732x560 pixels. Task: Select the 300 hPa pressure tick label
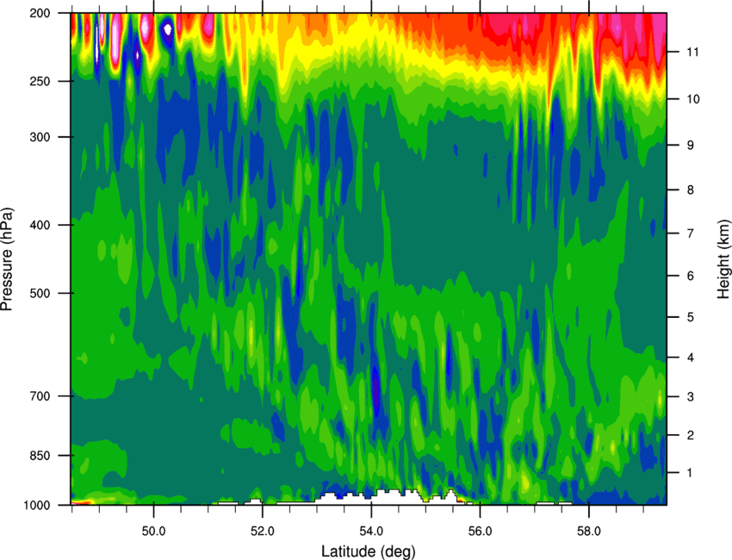click(x=40, y=137)
